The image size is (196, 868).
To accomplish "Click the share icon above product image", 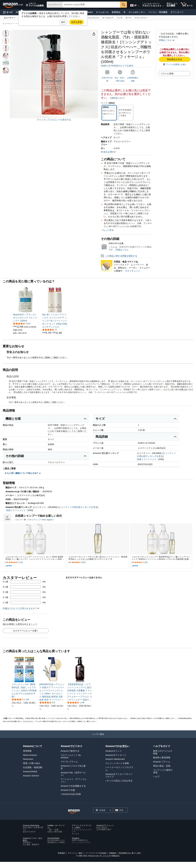I will click(94, 34).
